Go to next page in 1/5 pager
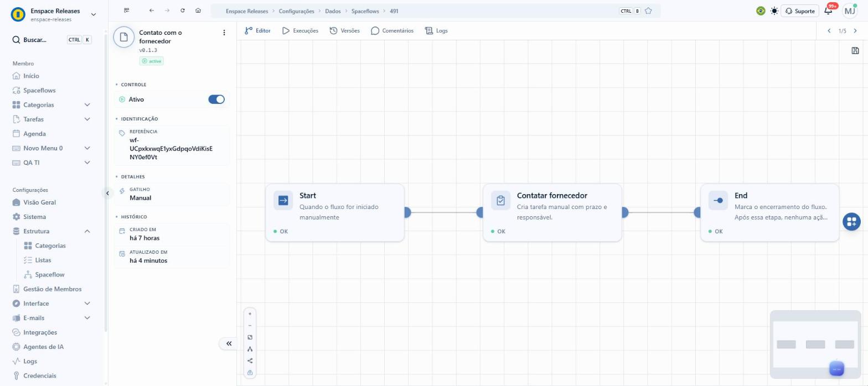Image resolution: width=868 pixels, height=386 pixels. coord(855,31)
